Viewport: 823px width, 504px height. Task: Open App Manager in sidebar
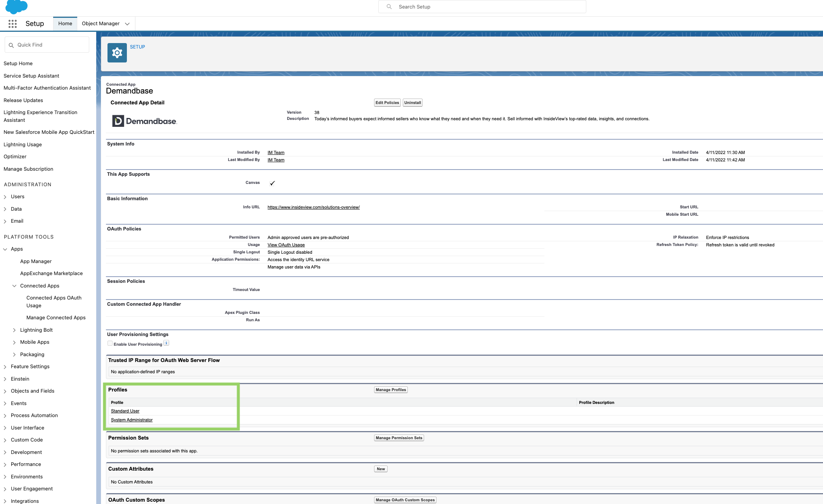pos(36,262)
